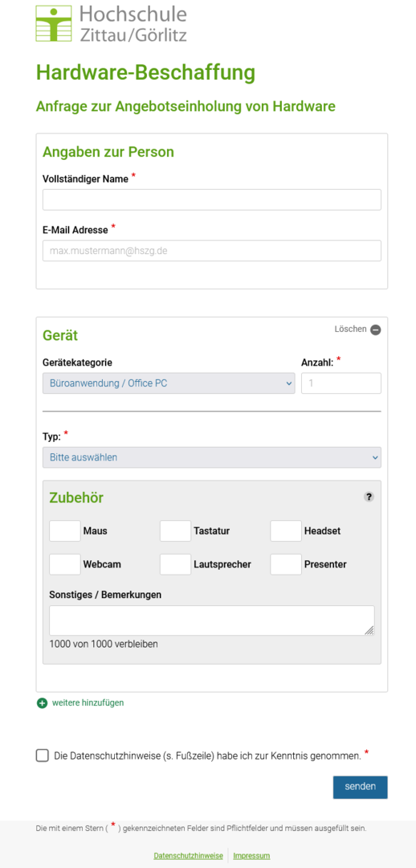The image size is (416, 868).
Task: Click the Sonstiges / Bemerkungen text area
Action: click(x=212, y=620)
